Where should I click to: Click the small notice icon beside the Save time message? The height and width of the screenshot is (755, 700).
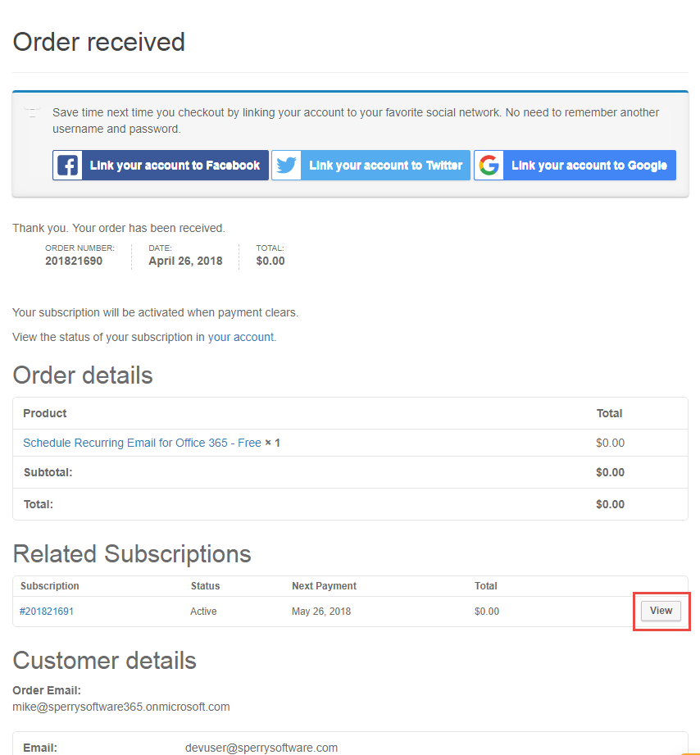(32, 112)
